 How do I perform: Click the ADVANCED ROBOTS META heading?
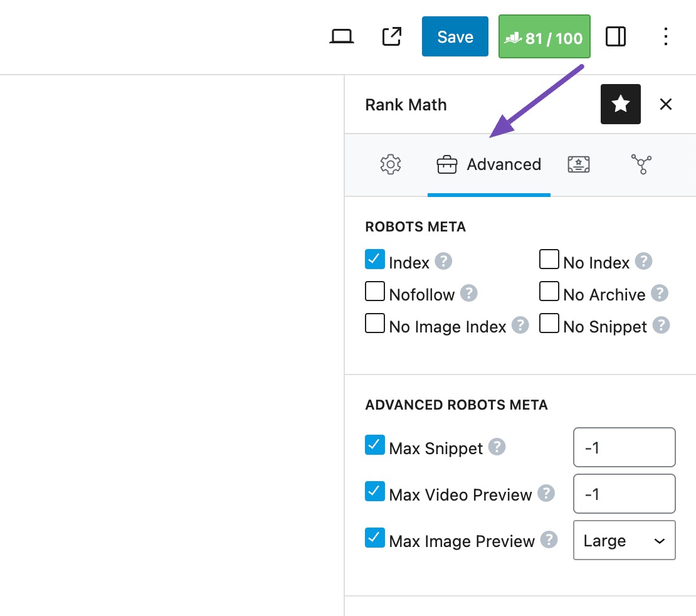click(456, 405)
